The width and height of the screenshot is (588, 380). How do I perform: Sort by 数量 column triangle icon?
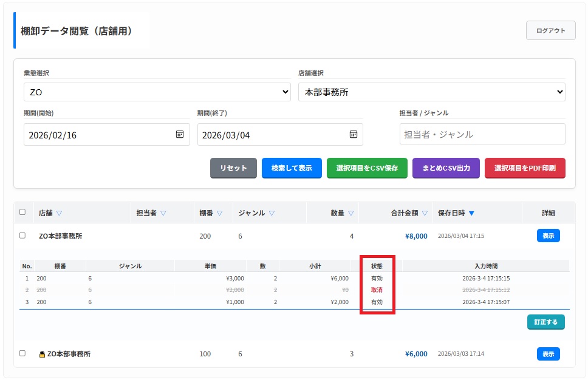[351, 213]
